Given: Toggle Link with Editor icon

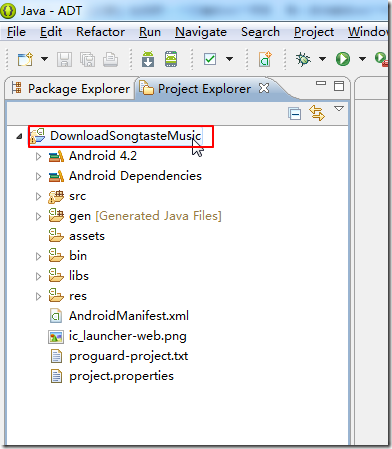Looking at the screenshot, I should pyautogui.click(x=317, y=113).
